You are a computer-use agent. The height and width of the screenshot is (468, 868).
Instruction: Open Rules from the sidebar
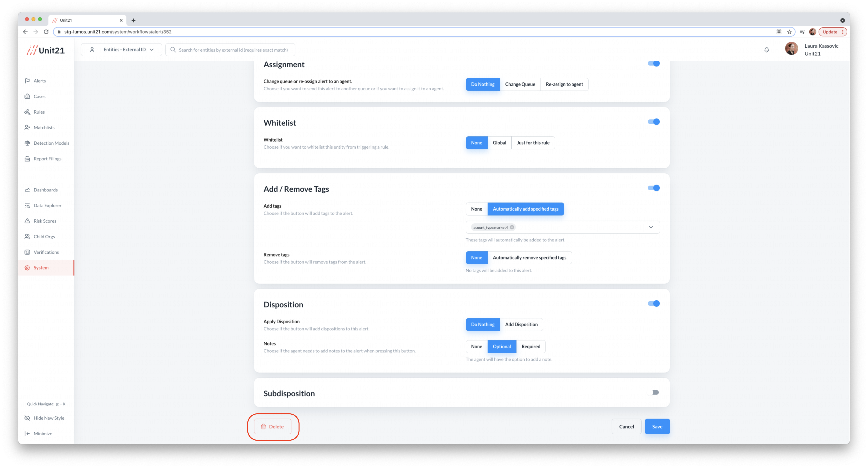(39, 112)
